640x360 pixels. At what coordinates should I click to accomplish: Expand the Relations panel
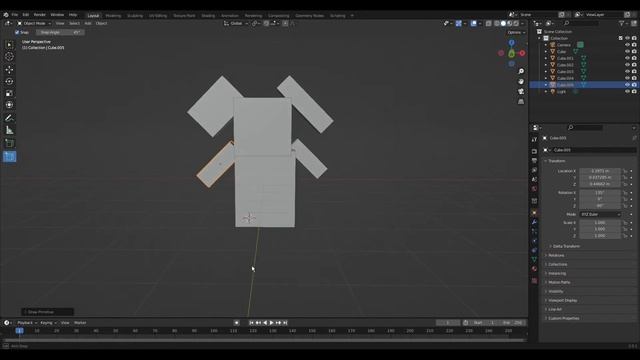556,255
